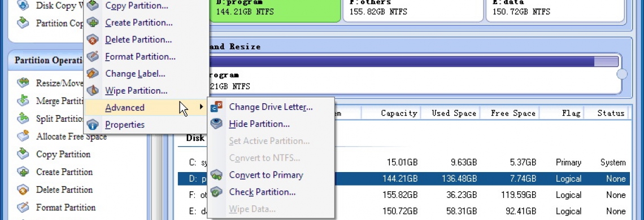Click the Change Drive Letter icon
The width and height of the screenshot is (644, 220).
click(x=216, y=107)
